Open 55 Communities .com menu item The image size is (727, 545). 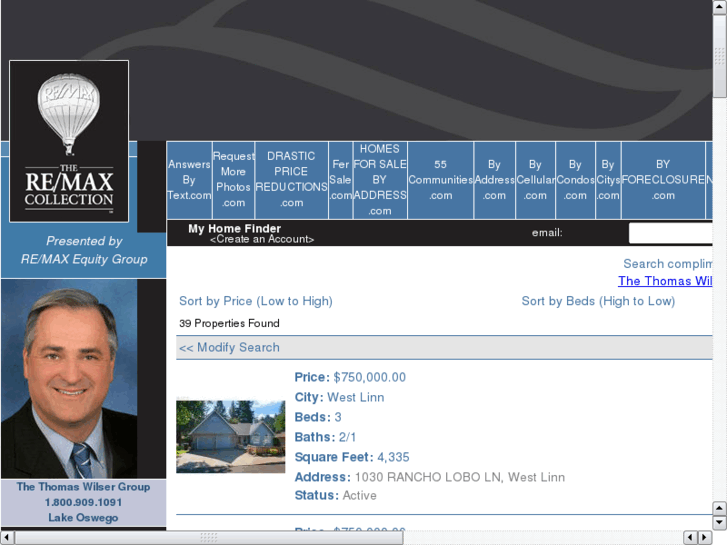click(x=440, y=180)
